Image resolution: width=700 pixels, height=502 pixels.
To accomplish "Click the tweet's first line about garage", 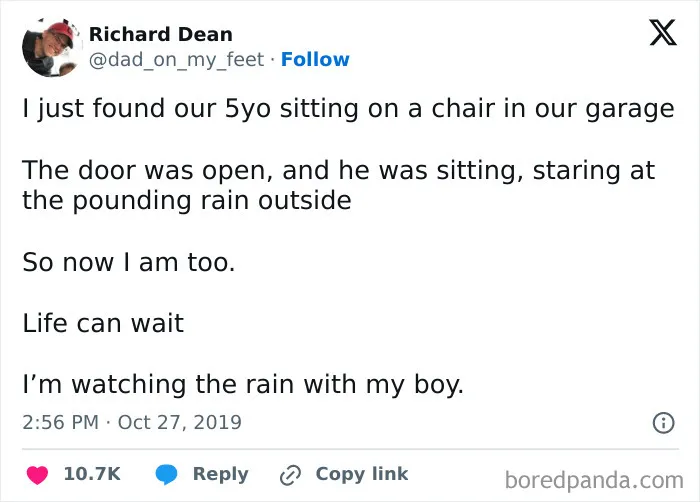I will (x=348, y=109).
